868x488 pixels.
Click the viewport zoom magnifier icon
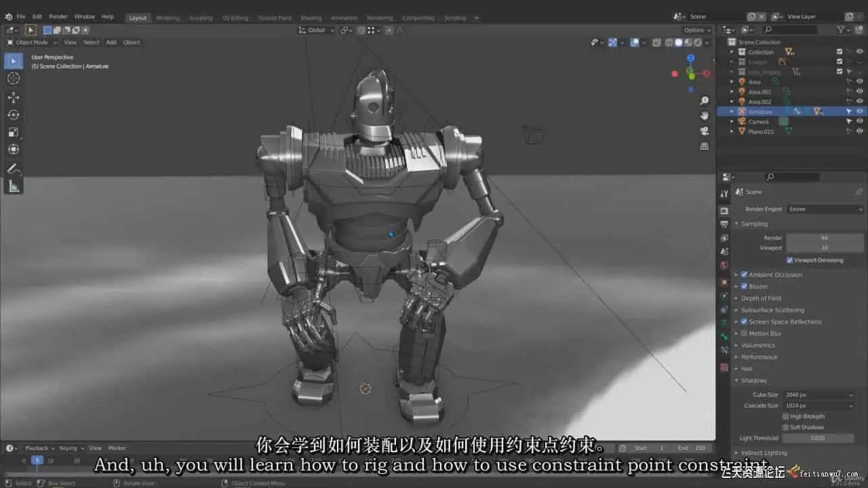point(705,101)
